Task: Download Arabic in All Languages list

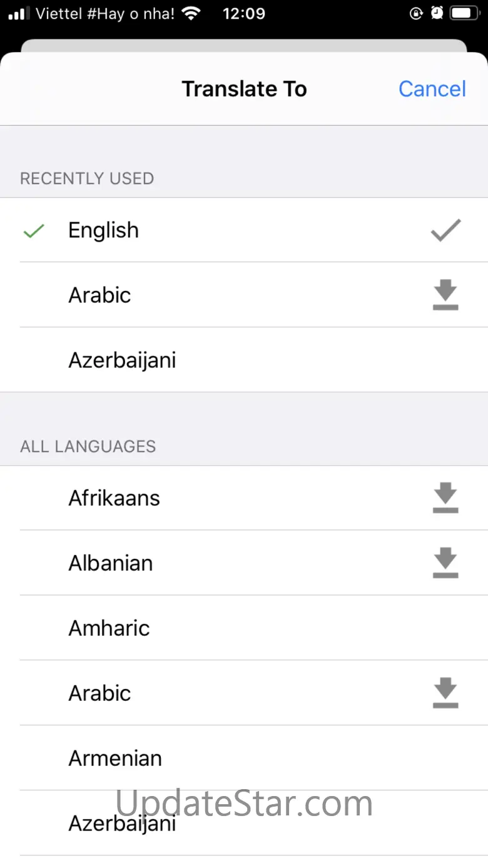Action: 445,693
